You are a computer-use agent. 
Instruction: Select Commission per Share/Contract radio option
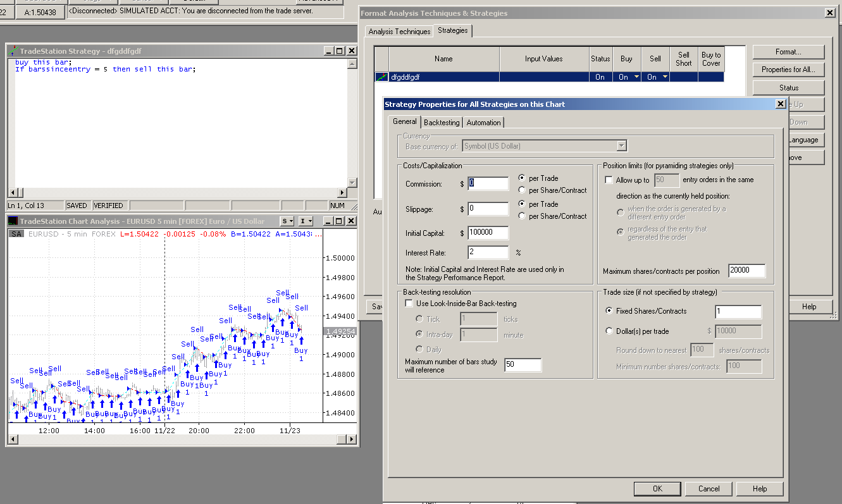coord(522,190)
